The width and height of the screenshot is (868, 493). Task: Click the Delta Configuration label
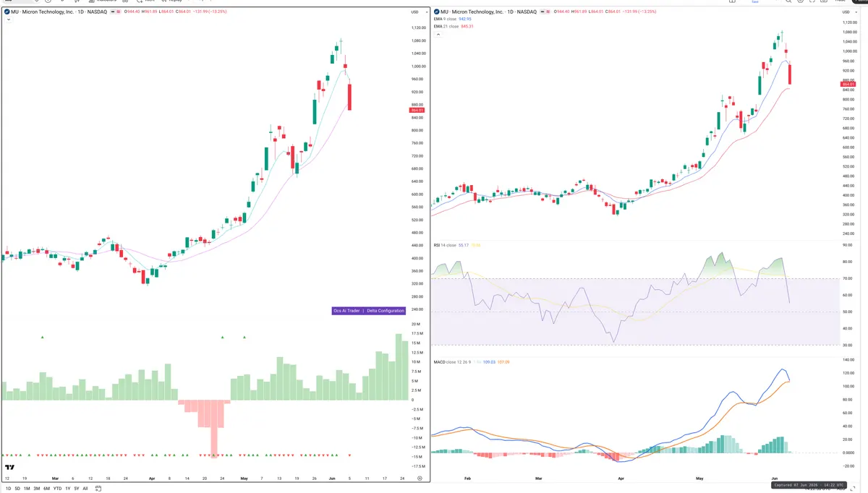[x=385, y=311]
